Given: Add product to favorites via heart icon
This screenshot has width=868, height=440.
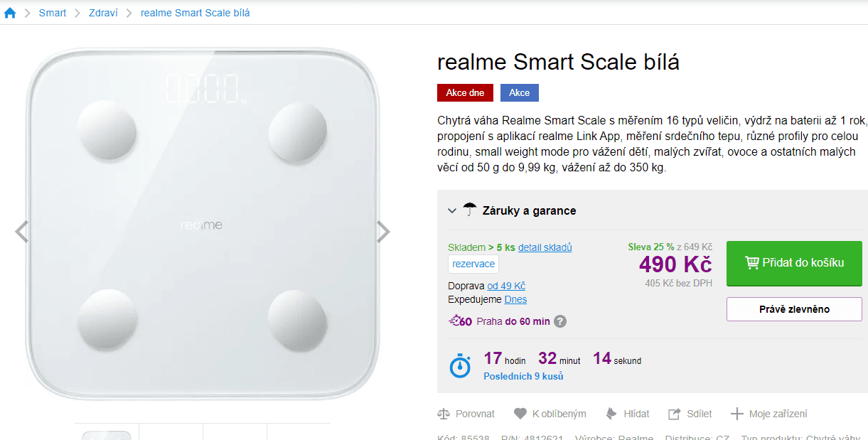Looking at the screenshot, I should [520, 413].
